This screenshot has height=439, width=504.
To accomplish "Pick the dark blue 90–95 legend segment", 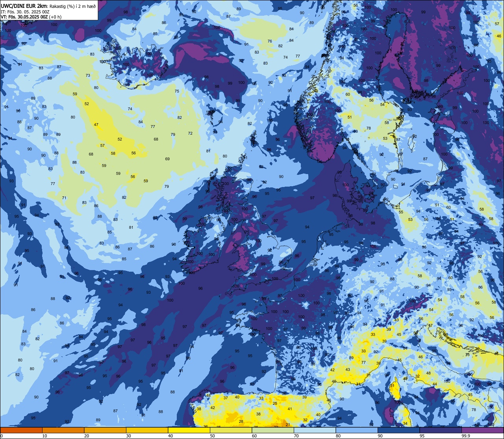I will 398,430.
